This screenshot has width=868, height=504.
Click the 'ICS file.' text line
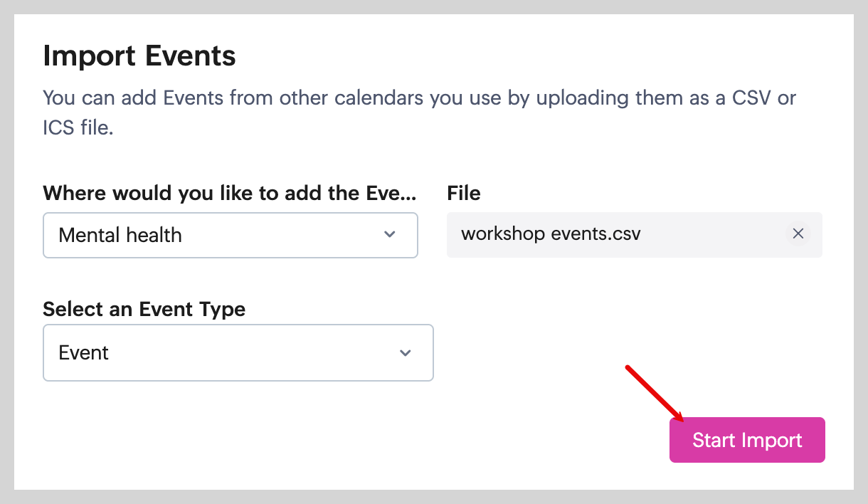point(78,129)
